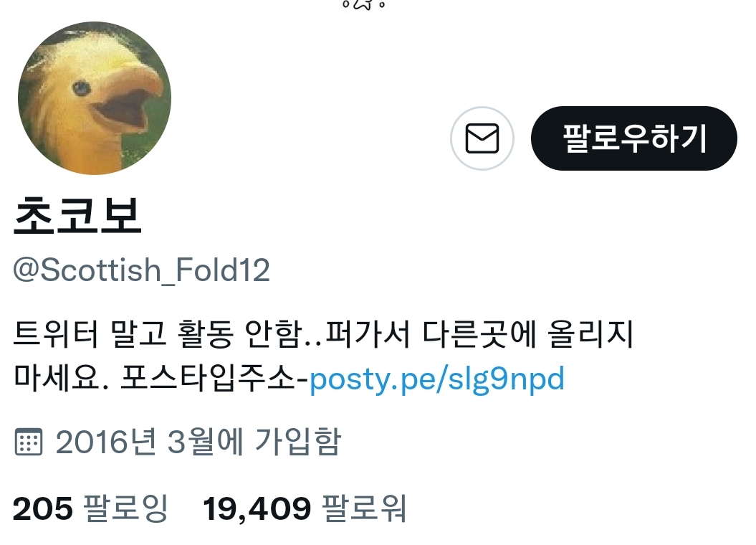Click the number 205 in following count
The width and height of the screenshot is (756, 545).
click(43, 509)
